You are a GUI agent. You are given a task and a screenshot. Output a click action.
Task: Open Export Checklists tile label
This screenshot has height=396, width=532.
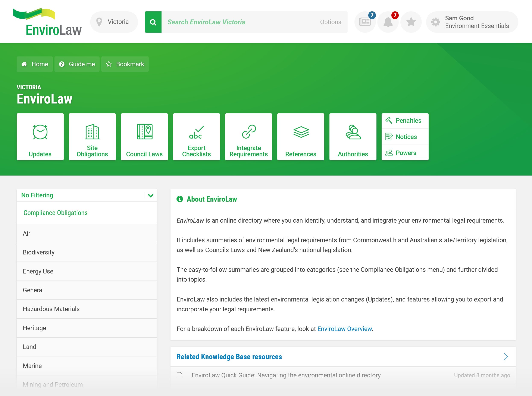coord(196,151)
